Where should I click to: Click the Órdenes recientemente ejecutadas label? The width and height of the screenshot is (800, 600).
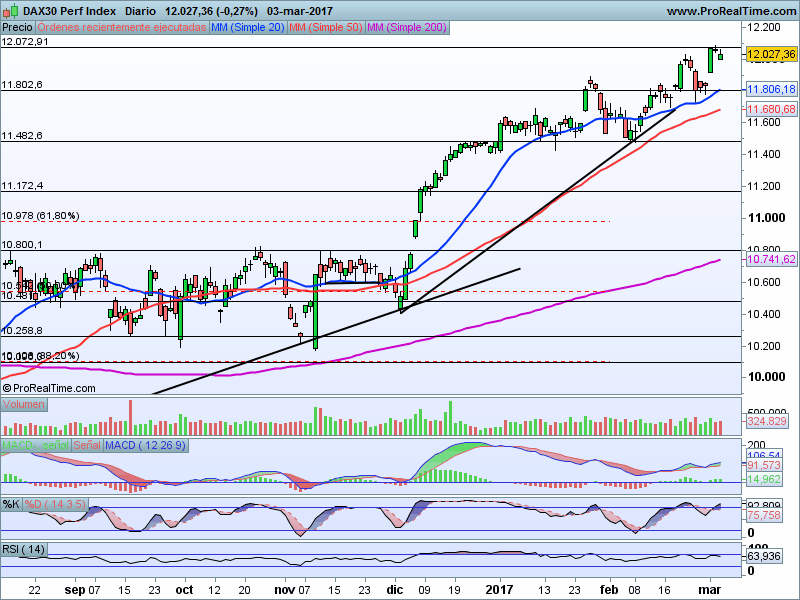click(122, 28)
